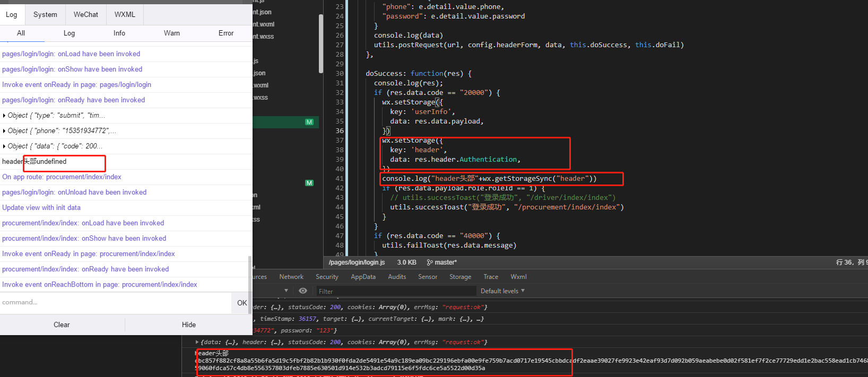Switch to the WeChat tab in vConsole
The image size is (868, 377).
coord(86,14)
